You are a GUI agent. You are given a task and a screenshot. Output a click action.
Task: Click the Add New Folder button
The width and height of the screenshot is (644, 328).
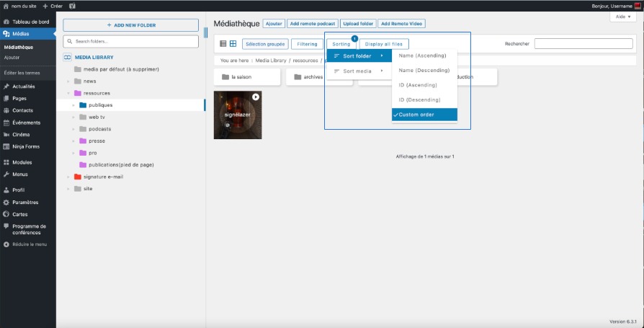130,25
